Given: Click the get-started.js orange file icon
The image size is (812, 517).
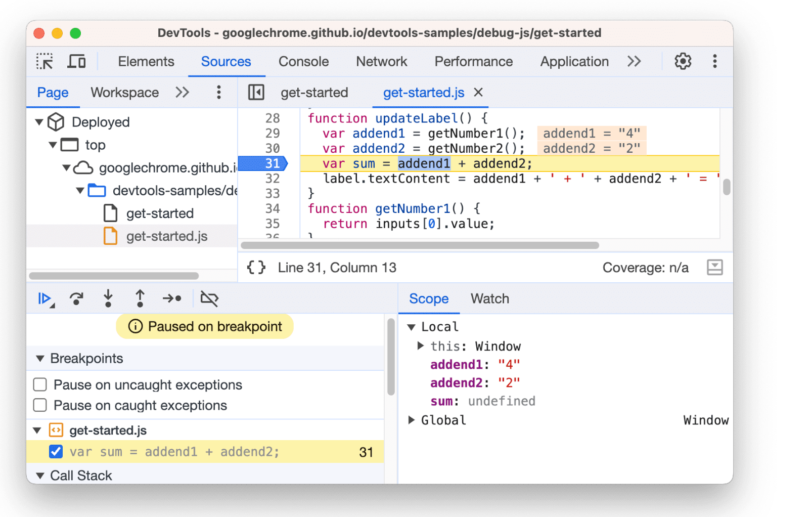Looking at the screenshot, I should (x=110, y=236).
